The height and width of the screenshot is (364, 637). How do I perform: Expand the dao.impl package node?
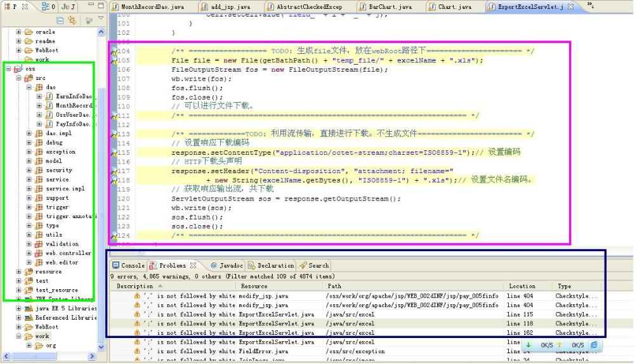click(29, 133)
